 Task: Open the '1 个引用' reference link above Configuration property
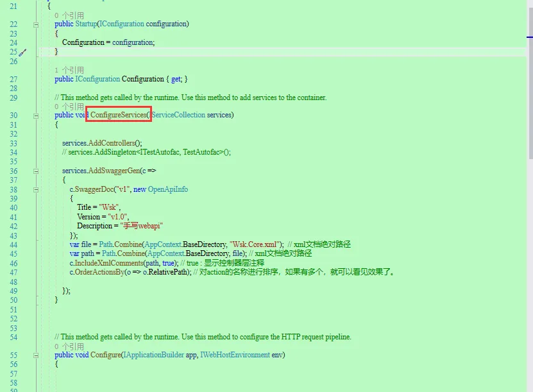69,70
